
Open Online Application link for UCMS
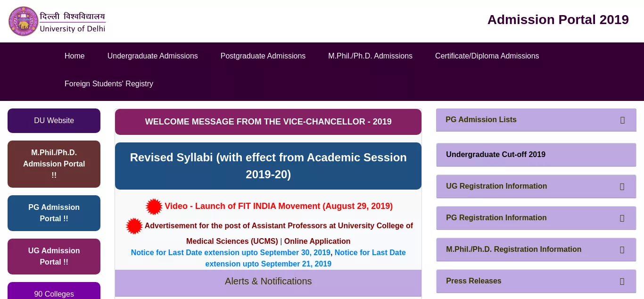click(317, 241)
